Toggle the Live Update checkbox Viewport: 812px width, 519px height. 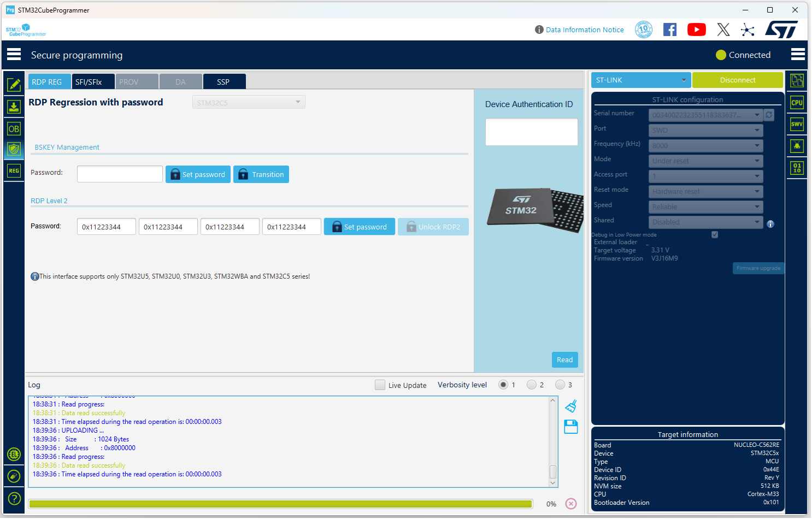[380, 385]
